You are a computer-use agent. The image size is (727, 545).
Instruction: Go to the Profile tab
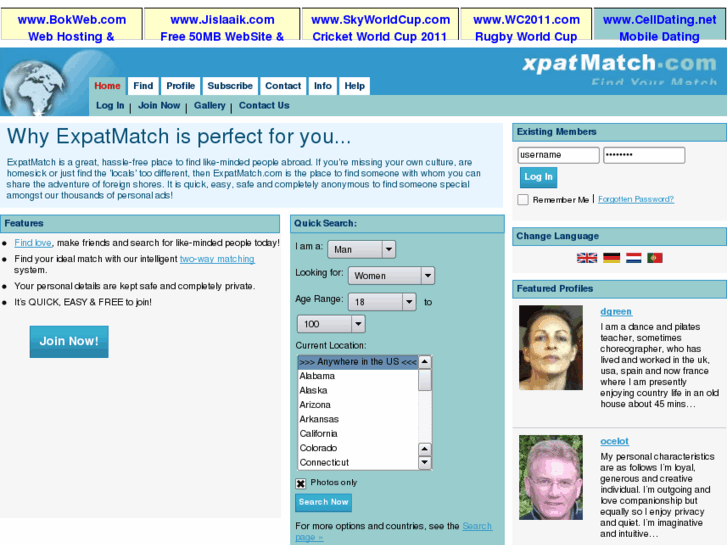click(x=180, y=86)
